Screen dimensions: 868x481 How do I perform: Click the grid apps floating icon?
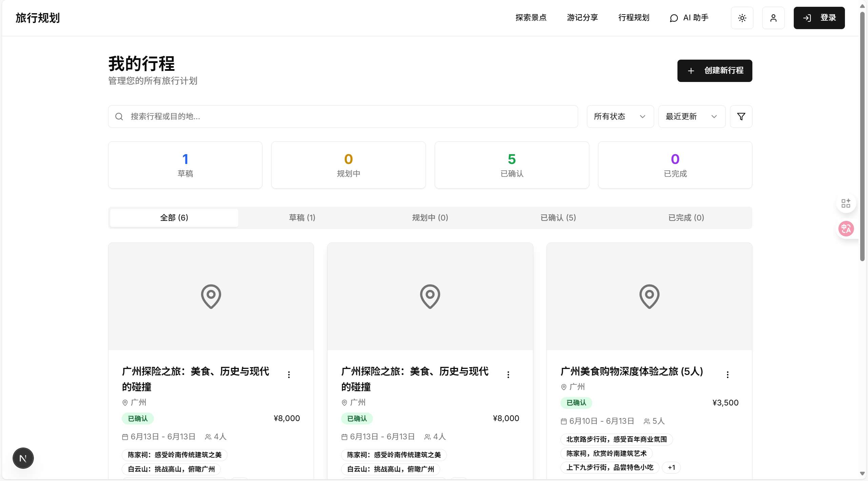[x=846, y=203]
